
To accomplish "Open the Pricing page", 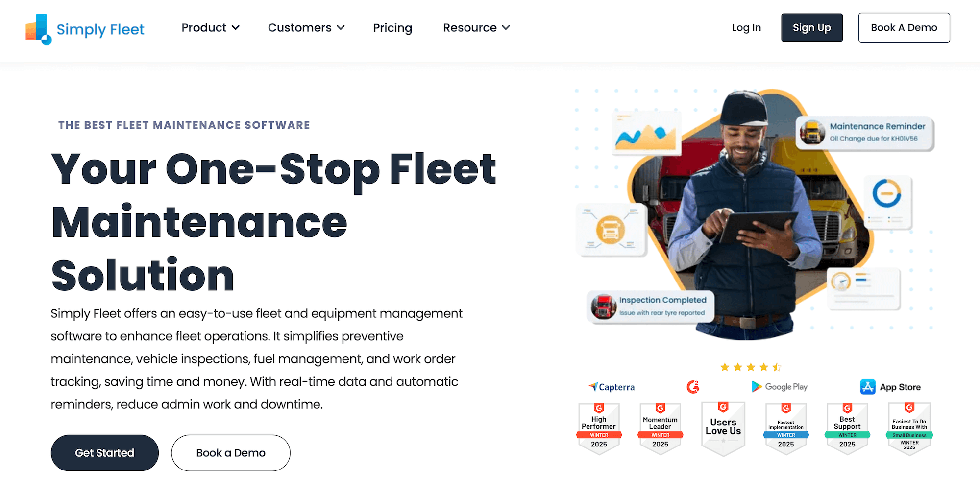I will [x=392, y=28].
